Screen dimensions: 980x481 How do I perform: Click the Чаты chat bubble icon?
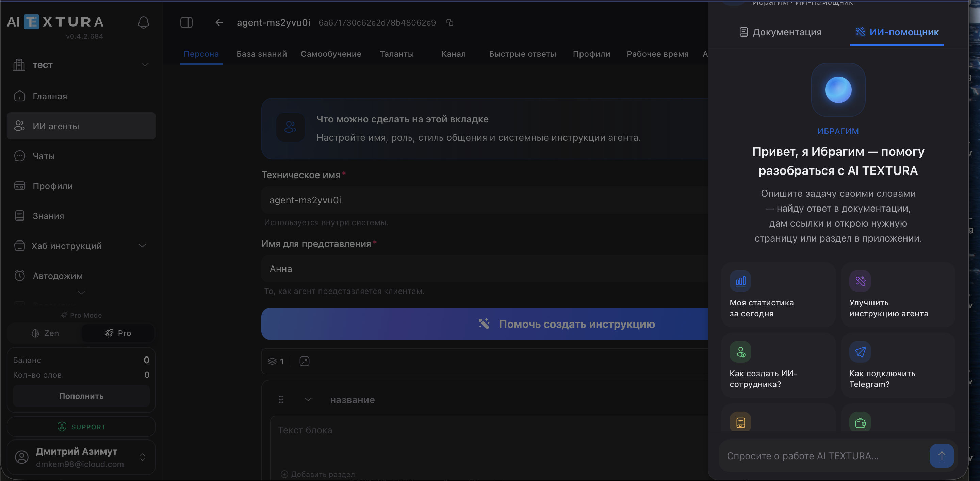[x=19, y=156]
